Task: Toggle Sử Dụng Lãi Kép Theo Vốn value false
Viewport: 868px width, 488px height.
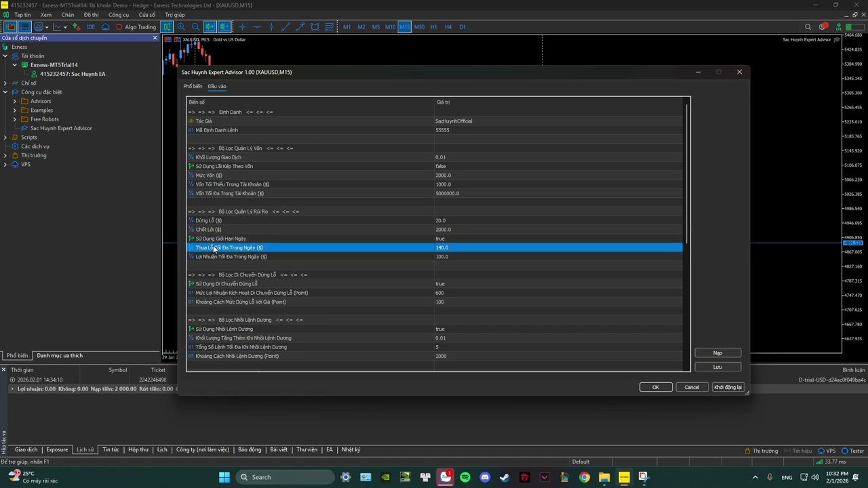Action: (x=440, y=166)
